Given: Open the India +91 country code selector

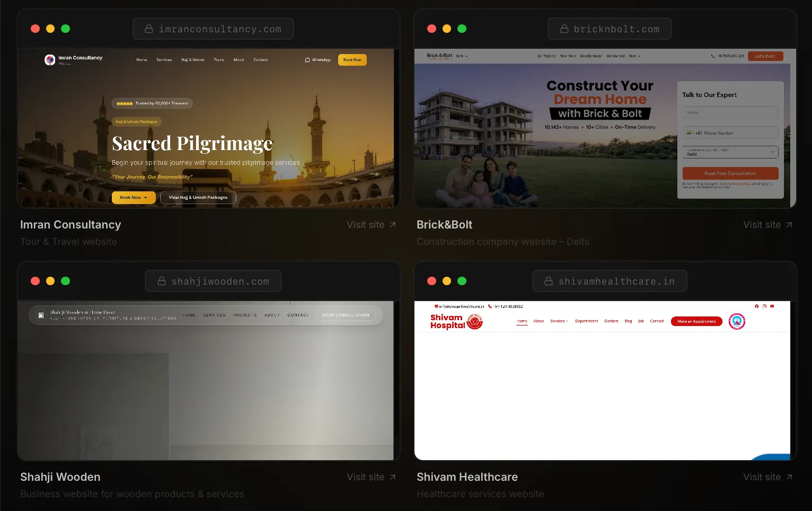Looking at the screenshot, I should point(690,133).
